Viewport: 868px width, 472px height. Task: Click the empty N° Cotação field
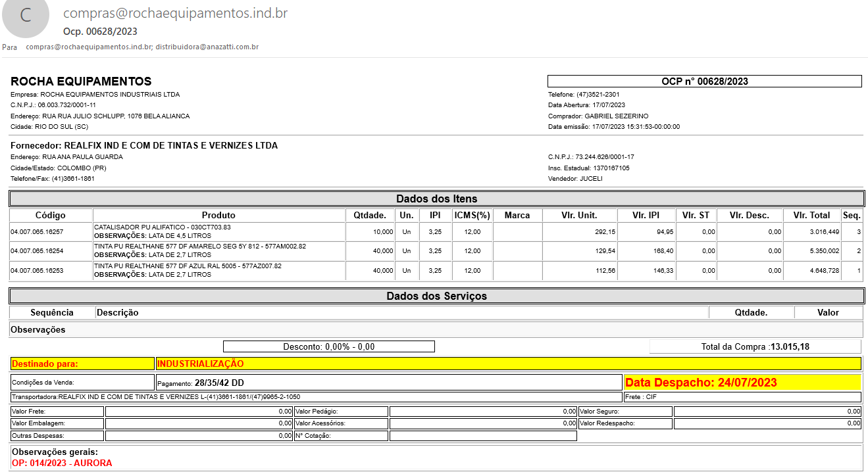coord(482,435)
